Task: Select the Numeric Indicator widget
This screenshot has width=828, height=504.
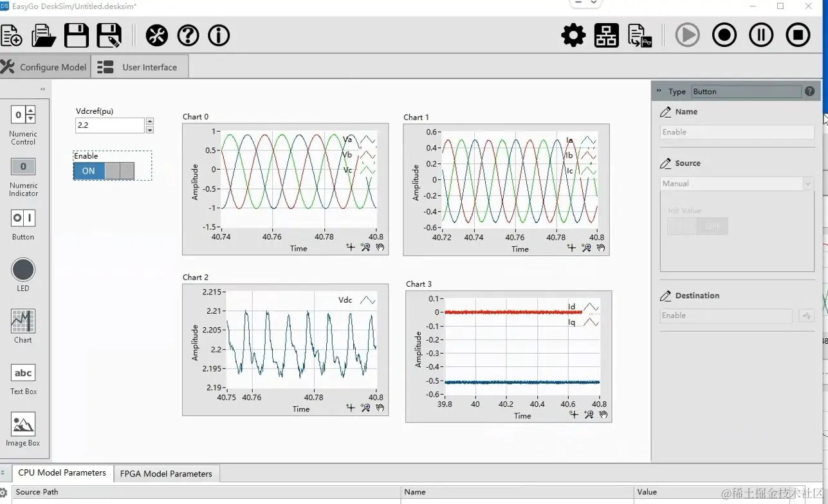Action: pyautogui.click(x=23, y=177)
